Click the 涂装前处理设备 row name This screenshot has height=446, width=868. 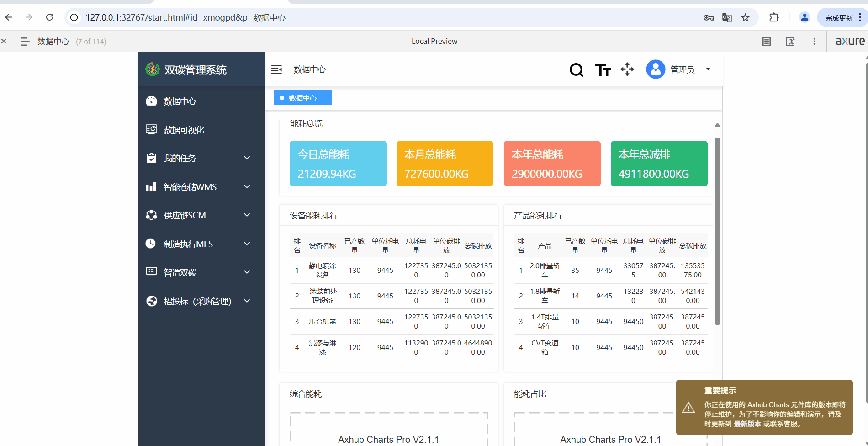(x=323, y=296)
